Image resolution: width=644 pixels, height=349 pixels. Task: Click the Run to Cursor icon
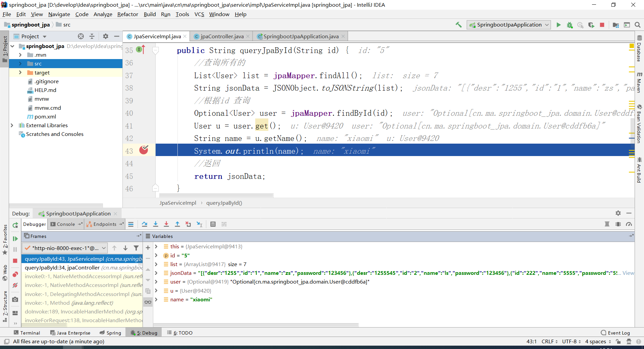click(200, 224)
